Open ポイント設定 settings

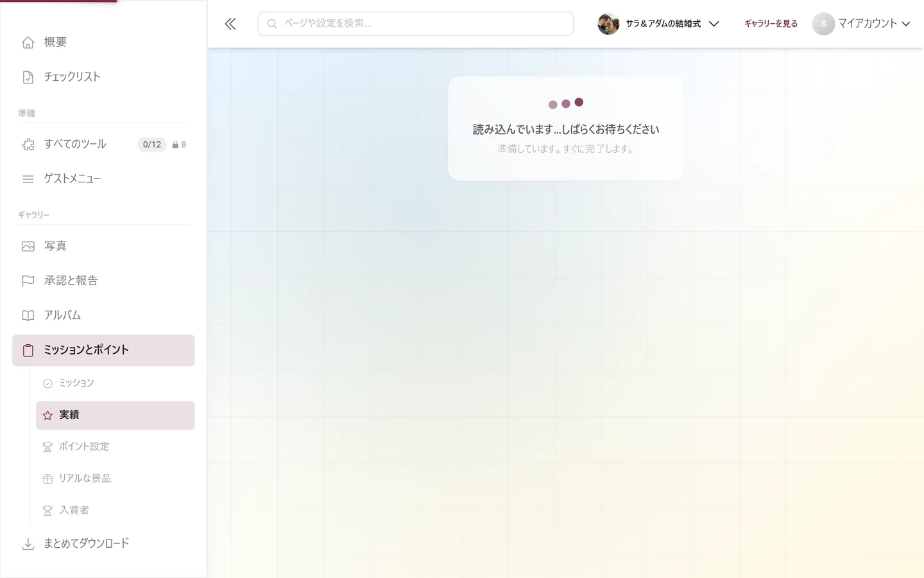tap(116, 447)
